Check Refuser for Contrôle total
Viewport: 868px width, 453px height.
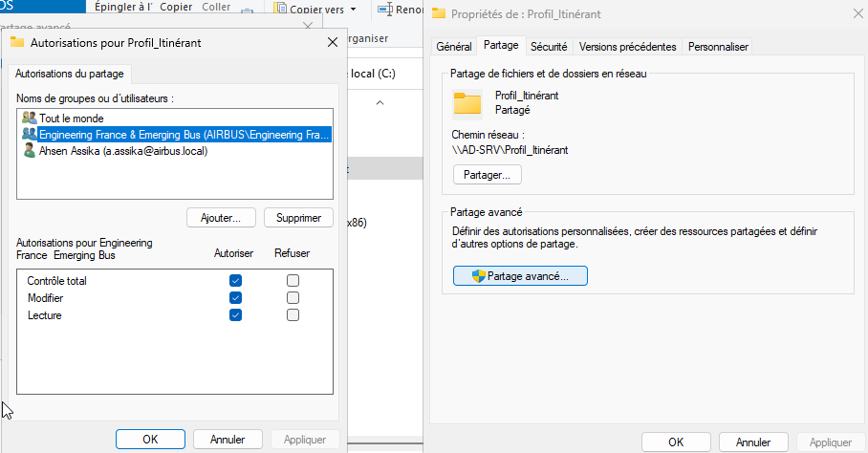point(293,280)
